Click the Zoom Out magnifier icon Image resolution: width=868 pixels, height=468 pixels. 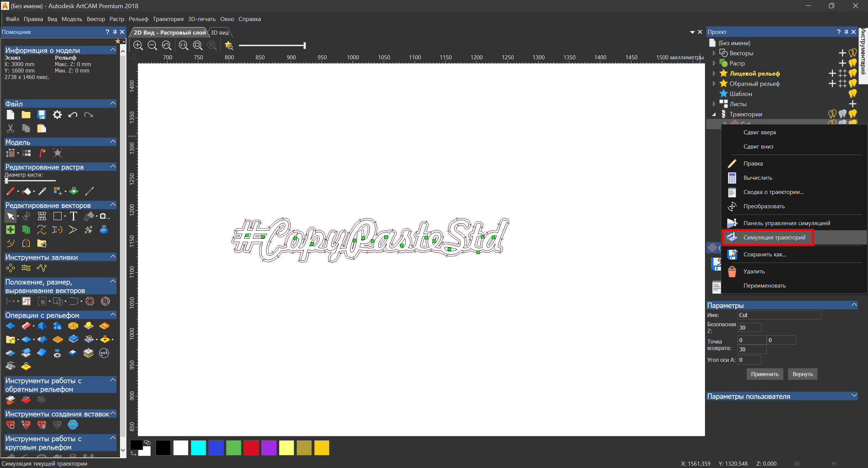[152, 45]
